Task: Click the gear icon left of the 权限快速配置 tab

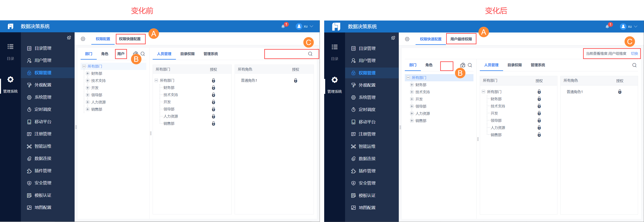Action: point(407,39)
